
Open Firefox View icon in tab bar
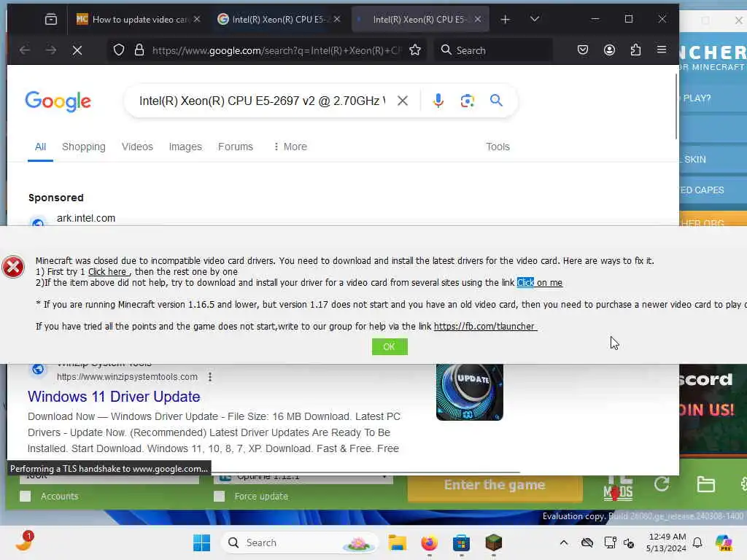51,20
